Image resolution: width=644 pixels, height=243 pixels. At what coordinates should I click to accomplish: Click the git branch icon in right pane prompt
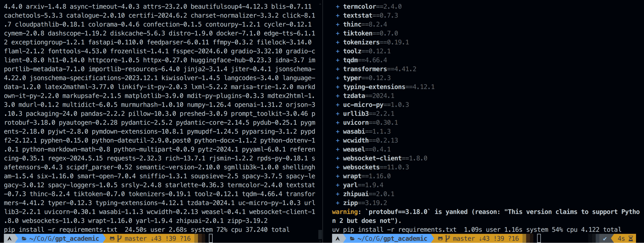447,239
